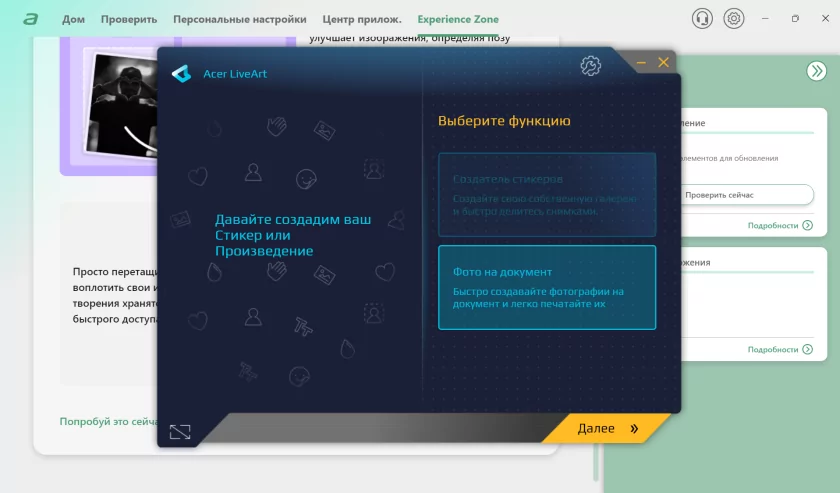Click the Выберите функцию heading
The image size is (840, 493).
pos(504,121)
